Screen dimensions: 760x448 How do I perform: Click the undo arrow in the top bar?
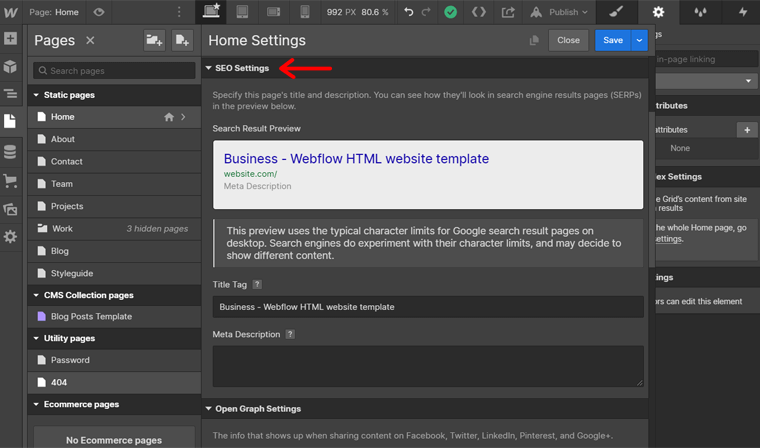(408, 12)
